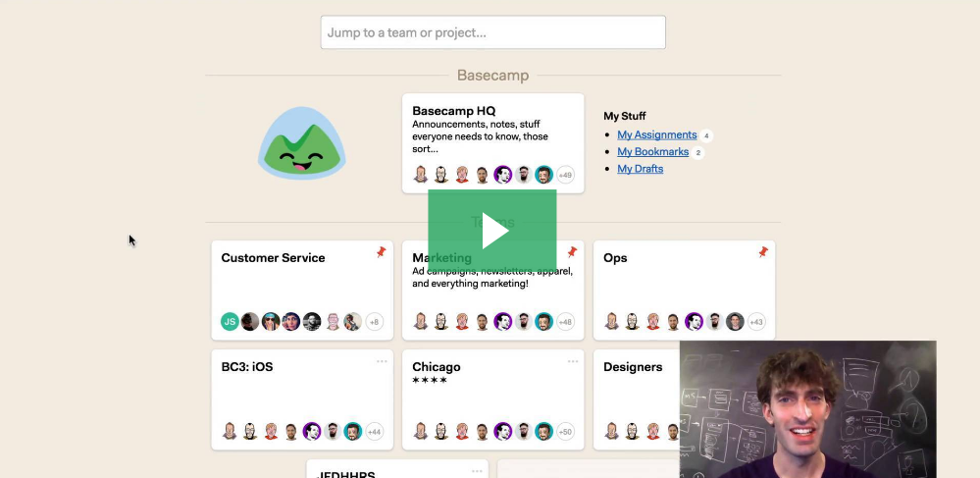The image size is (980, 478).
Task: Click the first avatar on Basecamp HQ
Action: click(x=421, y=175)
